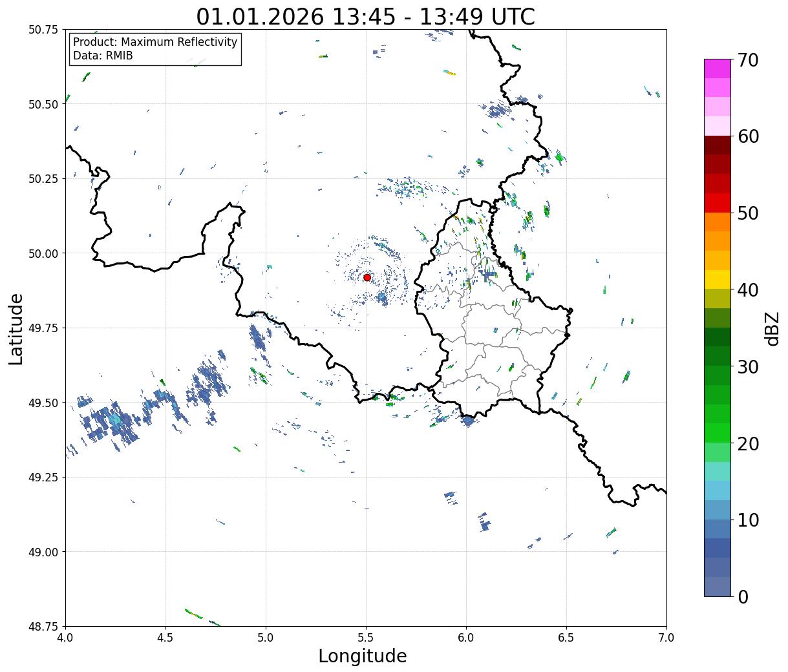
Task: Click the 'Latitude' axis label
Action: point(16,329)
